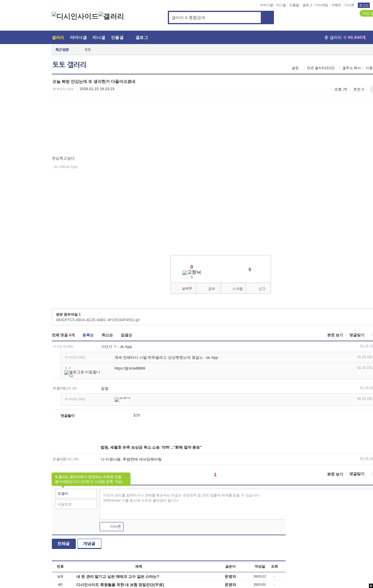Image resolution: width=373 pixels, height=588 pixels.
Task: Close the bottom-right X popup button
Action: [x=371, y=586]
